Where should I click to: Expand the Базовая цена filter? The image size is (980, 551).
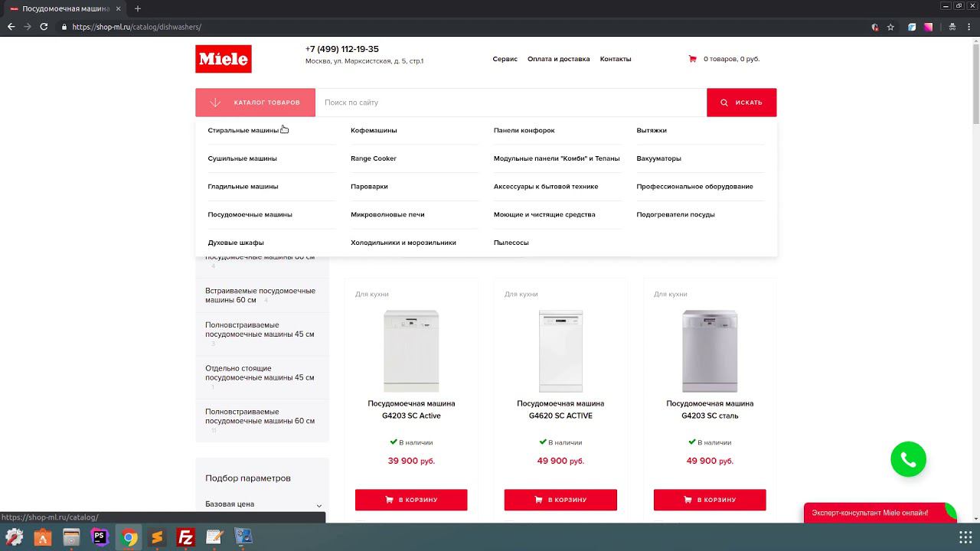[263, 504]
